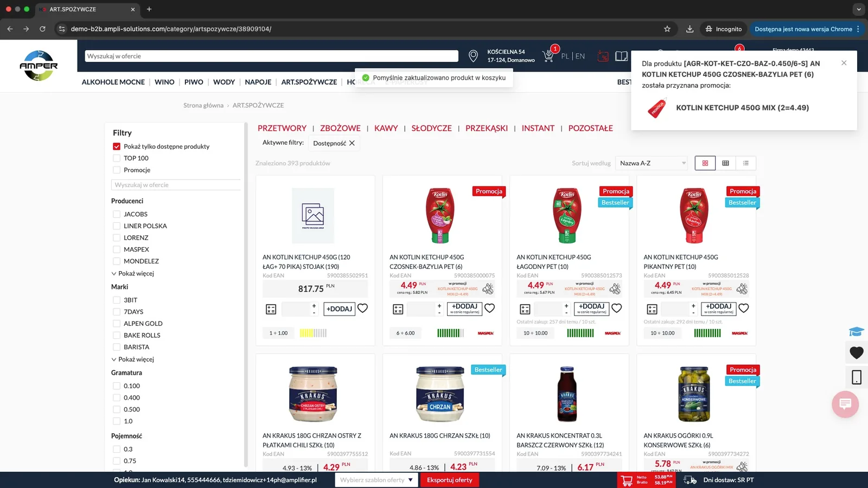
Task: Select the SŁODYCZE subcategory tab
Action: (431, 128)
